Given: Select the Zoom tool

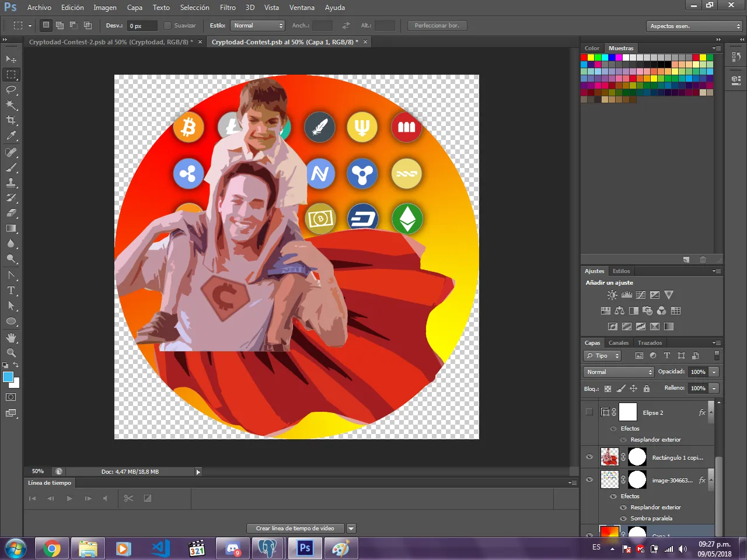Looking at the screenshot, I should [x=11, y=353].
